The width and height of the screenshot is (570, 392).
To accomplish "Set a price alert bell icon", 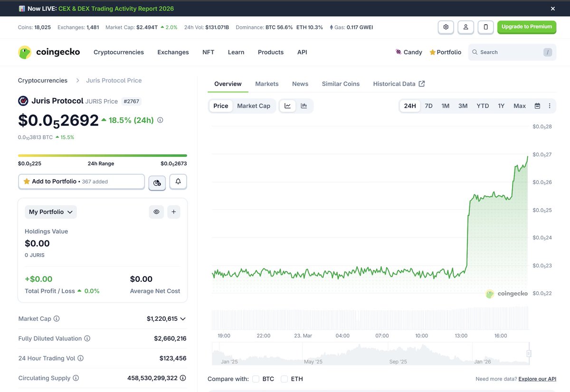I will (178, 182).
